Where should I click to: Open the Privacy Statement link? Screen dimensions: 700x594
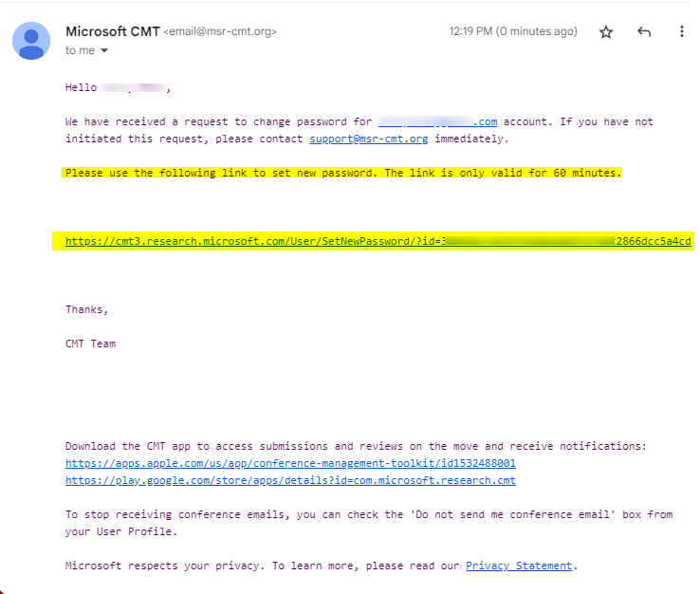[519, 566]
